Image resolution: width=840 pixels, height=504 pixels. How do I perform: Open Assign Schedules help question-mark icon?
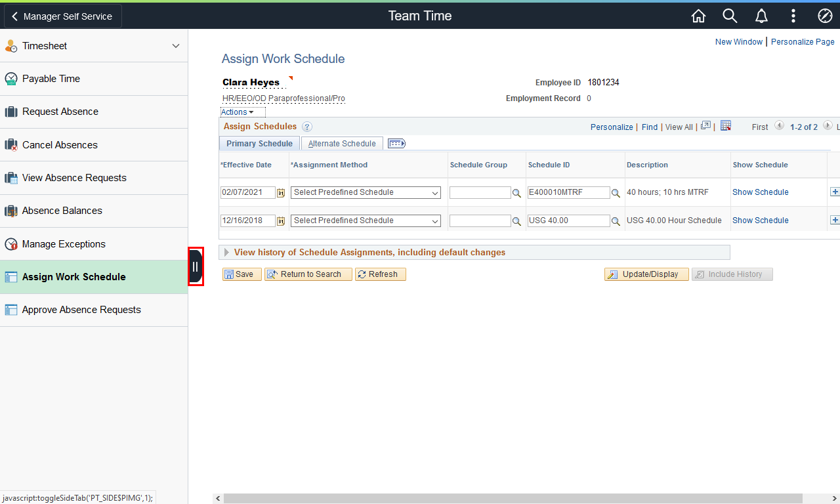(x=307, y=127)
